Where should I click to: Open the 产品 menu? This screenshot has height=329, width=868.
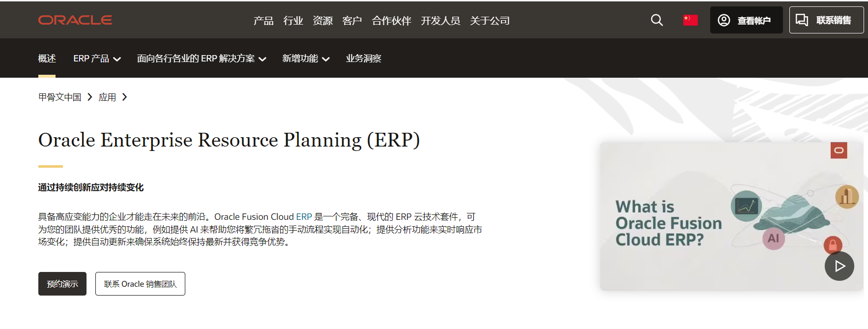pyautogui.click(x=263, y=21)
